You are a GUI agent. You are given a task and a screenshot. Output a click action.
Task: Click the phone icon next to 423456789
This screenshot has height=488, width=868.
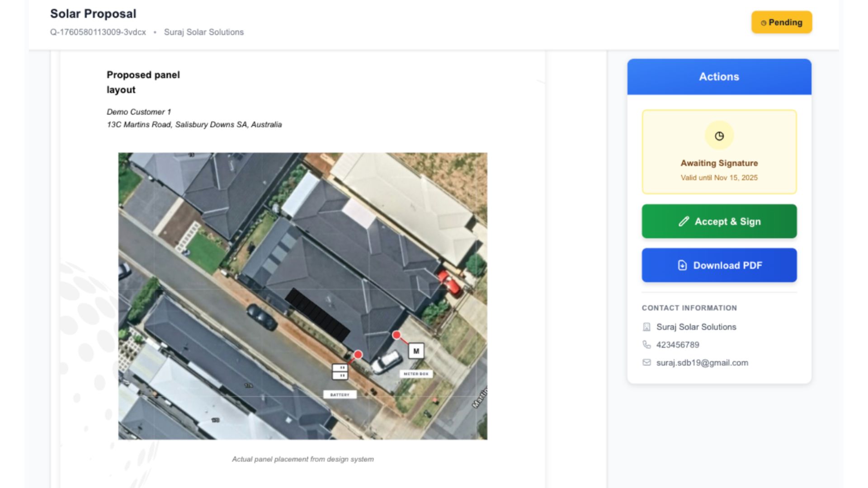tap(646, 345)
